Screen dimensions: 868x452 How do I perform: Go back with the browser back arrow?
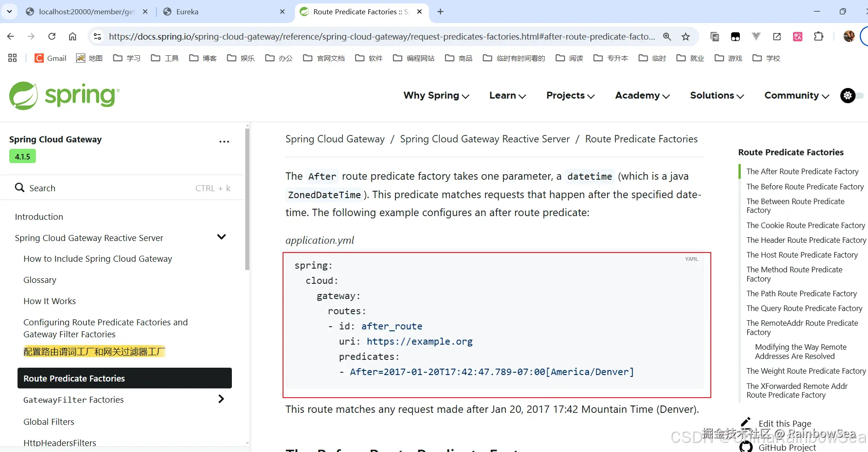point(11,36)
